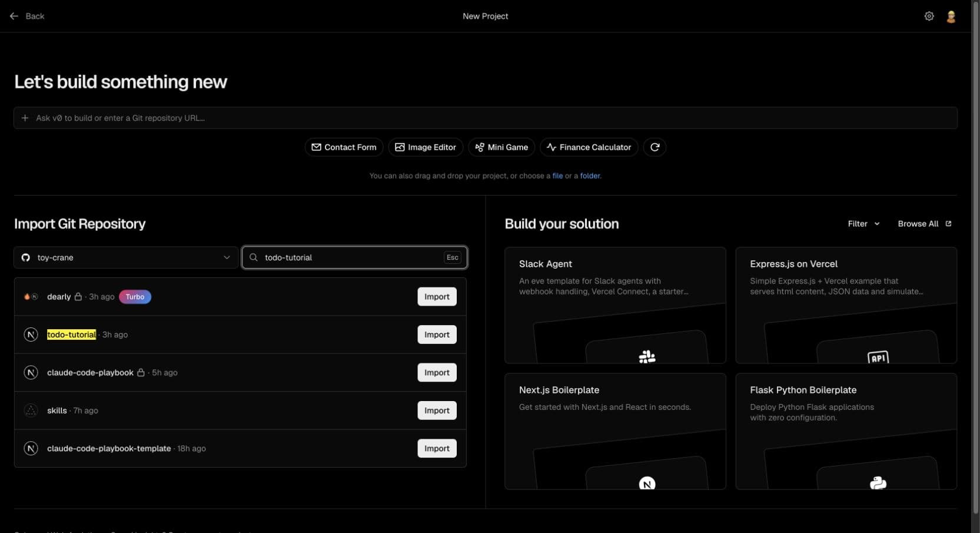Click the Turbo badge on dearly row

[135, 297]
